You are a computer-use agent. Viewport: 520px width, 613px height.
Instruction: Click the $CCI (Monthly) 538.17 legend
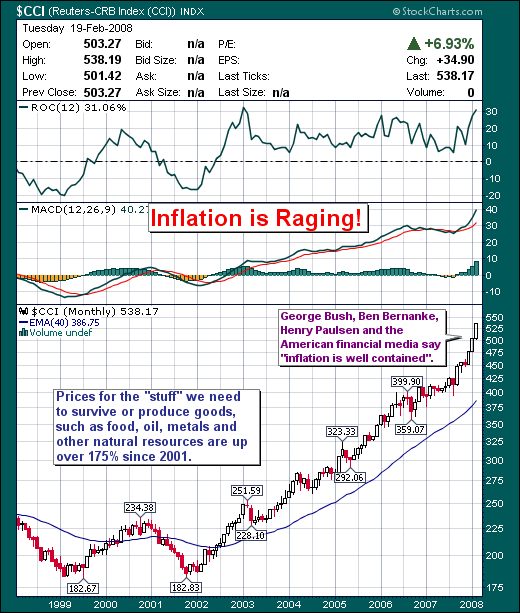(95, 312)
